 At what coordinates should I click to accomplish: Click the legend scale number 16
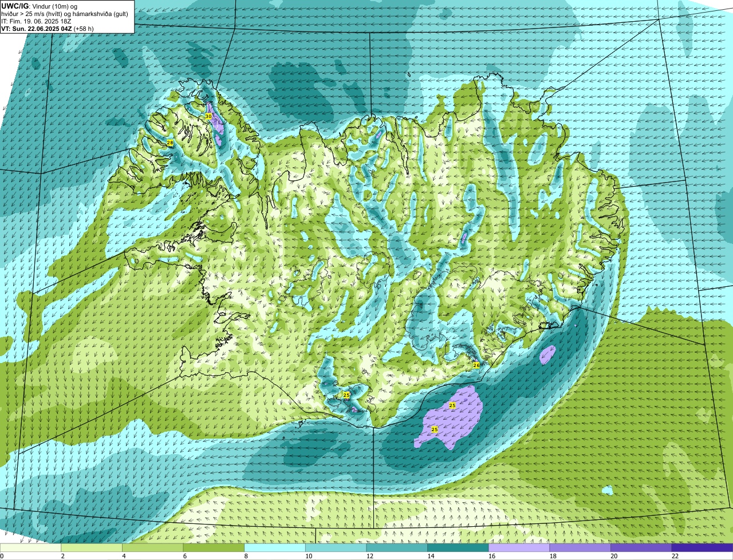point(492,556)
